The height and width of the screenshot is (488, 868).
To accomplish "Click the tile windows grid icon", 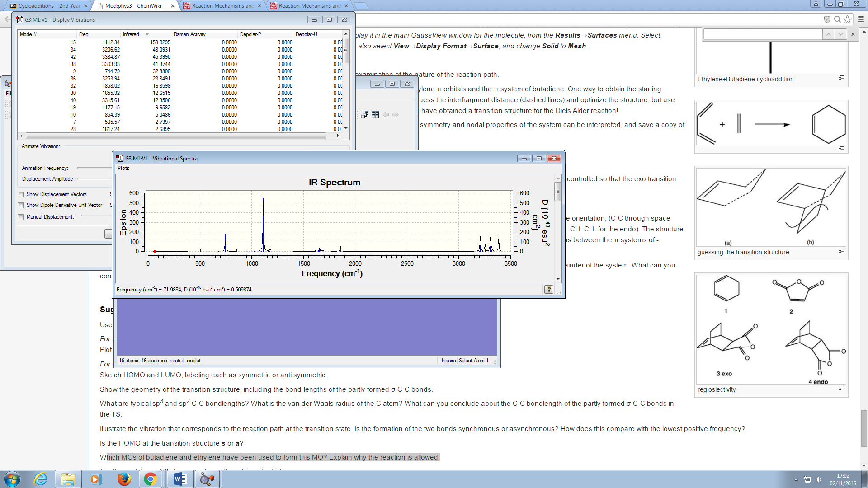I will (x=375, y=115).
